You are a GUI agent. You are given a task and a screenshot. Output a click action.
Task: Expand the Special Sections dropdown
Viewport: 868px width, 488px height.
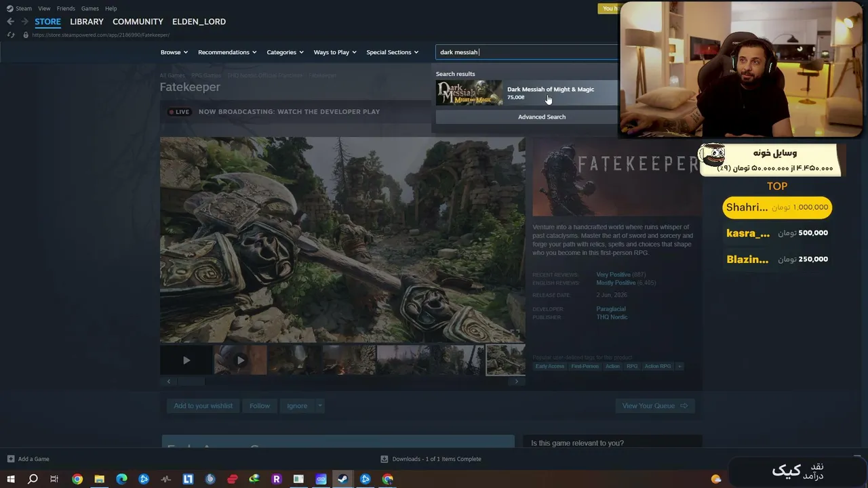point(393,52)
